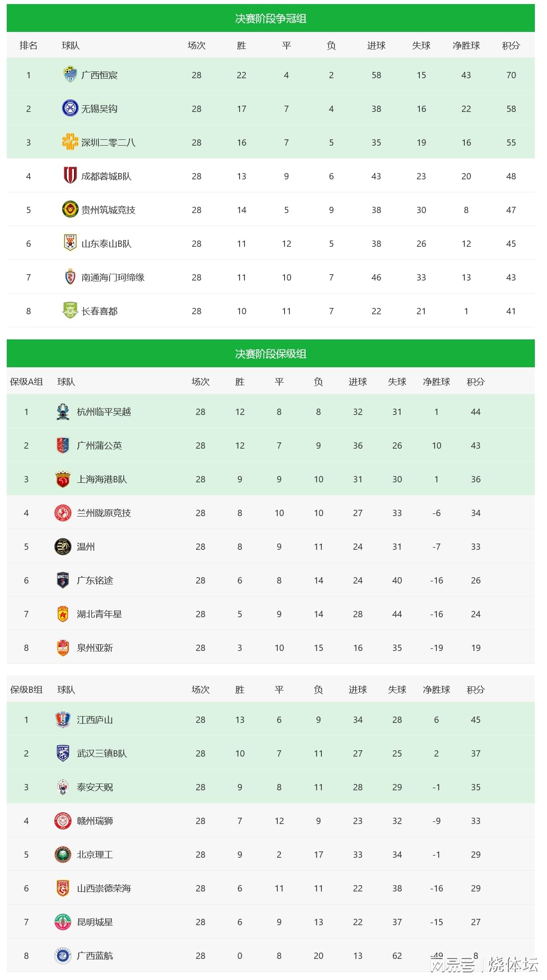Click the 江西庐山 team badge
This screenshot has height=980, width=547.
63,720
